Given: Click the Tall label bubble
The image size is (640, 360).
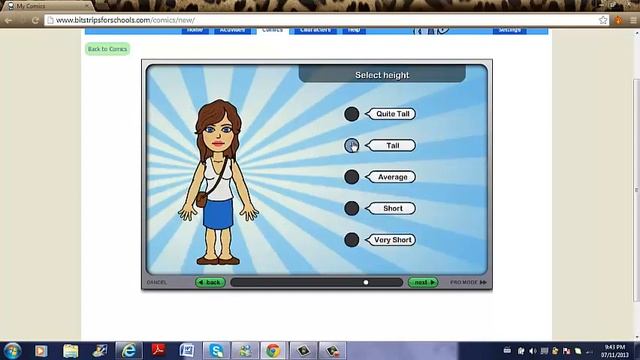Looking at the screenshot, I should tap(391, 145).
